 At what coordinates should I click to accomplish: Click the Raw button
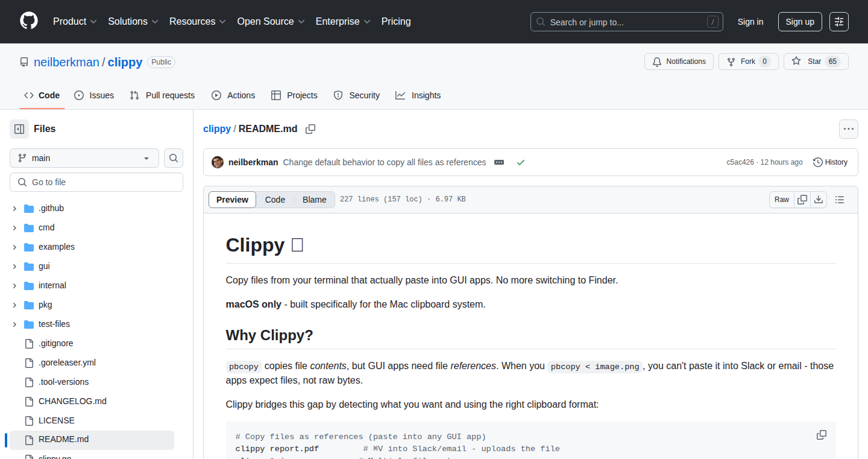pos(782,200)
